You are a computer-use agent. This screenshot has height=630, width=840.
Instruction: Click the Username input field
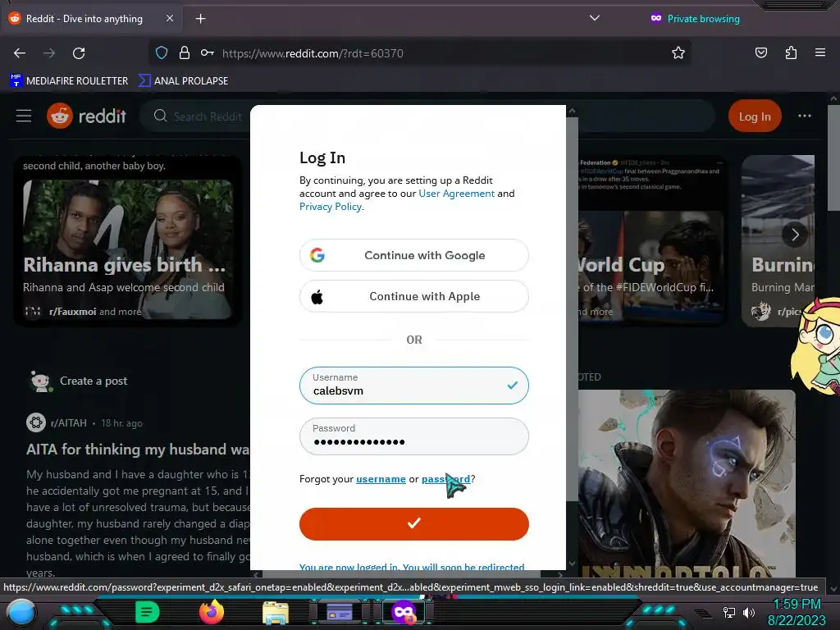click(x=414, y=386)
